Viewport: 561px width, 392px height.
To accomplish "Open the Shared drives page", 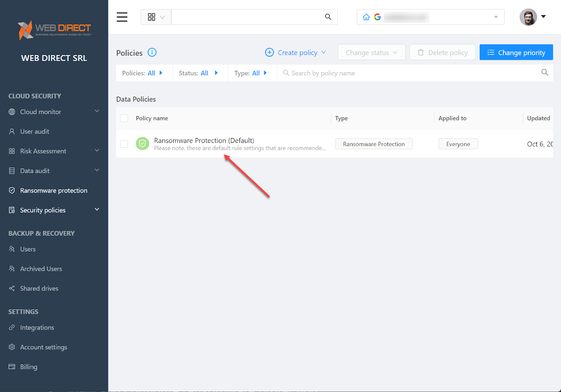I will tap(39, 288).
